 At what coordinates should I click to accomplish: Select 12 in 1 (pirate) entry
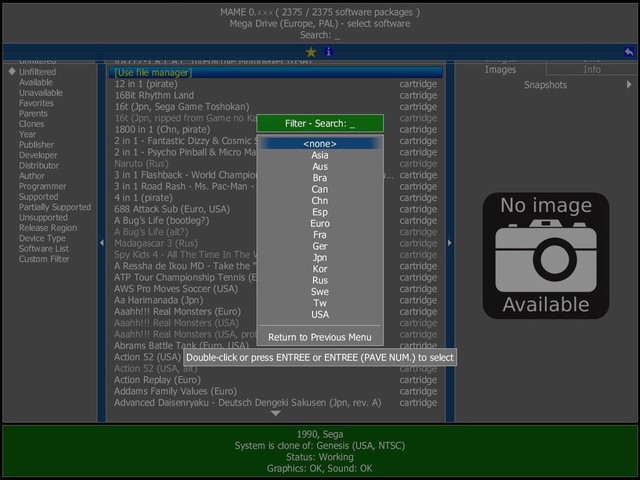point(276,84)
